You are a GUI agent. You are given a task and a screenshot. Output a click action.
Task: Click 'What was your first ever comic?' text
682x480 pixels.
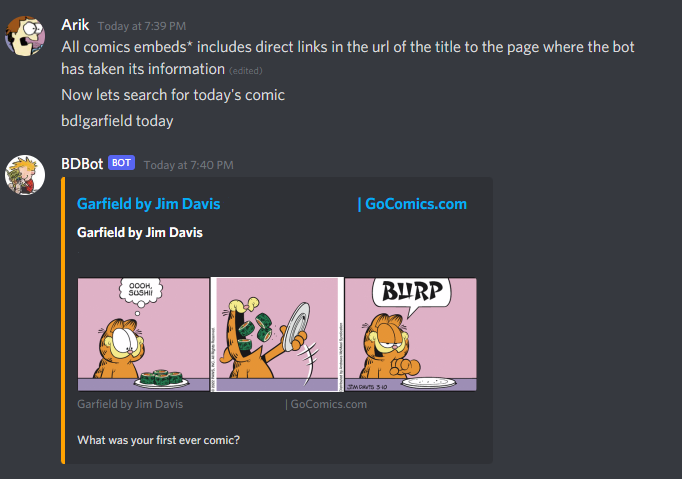tap(158, 440)
